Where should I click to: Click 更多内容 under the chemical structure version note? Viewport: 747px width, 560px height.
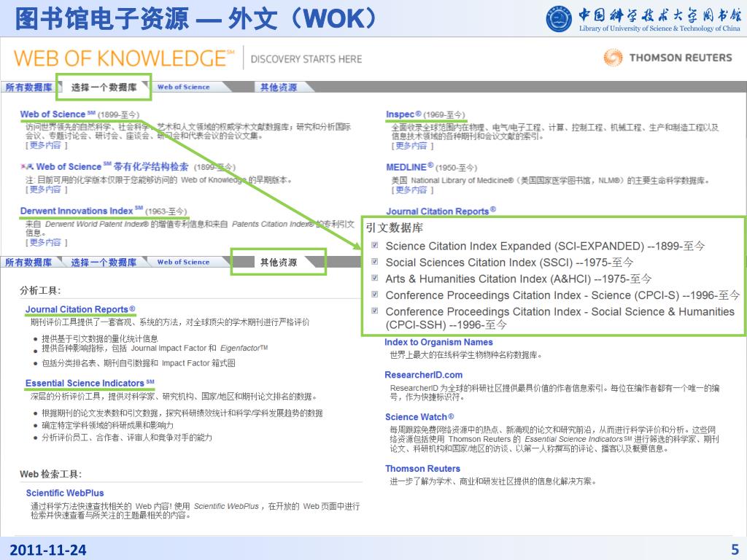pyautogui.click(x=45, y=190)
